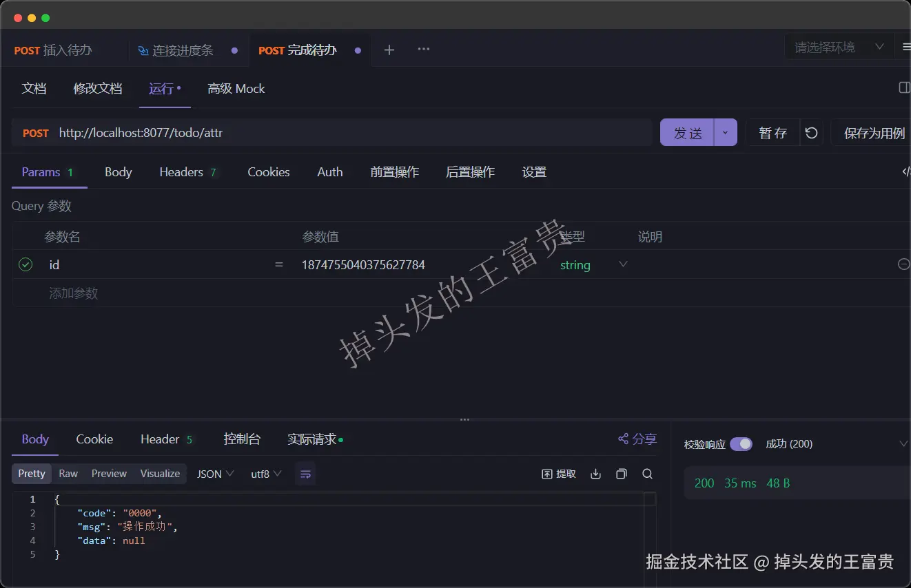Copy the response body with copy icon

622,474
